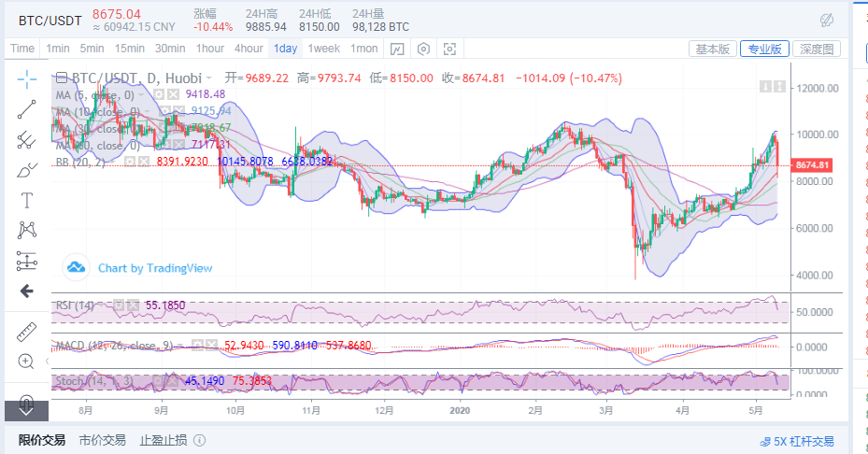Toggle the hide-drawings eye icon at top right

pos(827,21)
